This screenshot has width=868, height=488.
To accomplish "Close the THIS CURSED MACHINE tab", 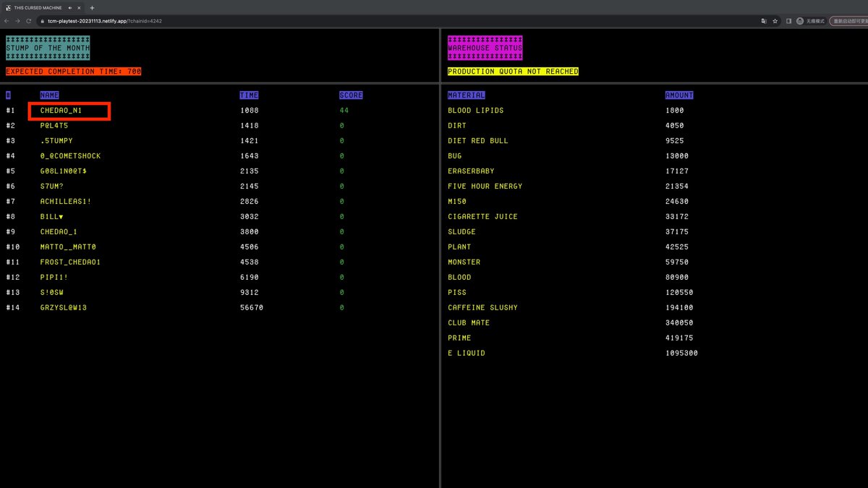I will click(x=80, y=7).
